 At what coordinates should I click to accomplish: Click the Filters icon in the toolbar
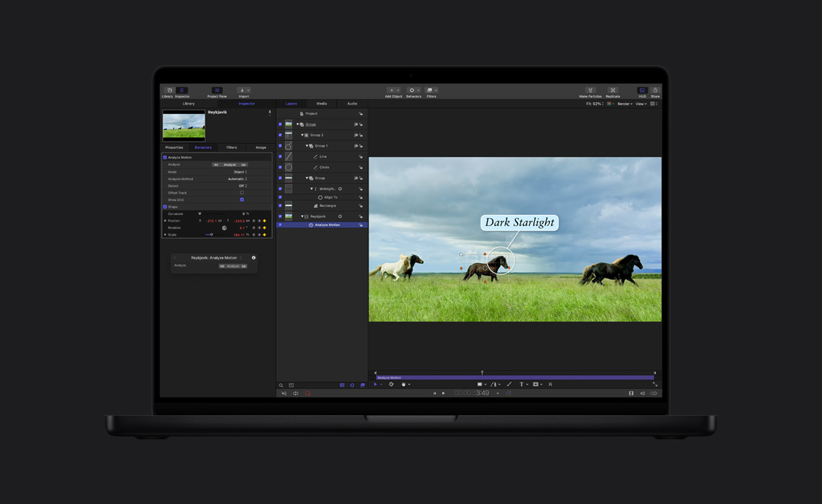point(430,90)
